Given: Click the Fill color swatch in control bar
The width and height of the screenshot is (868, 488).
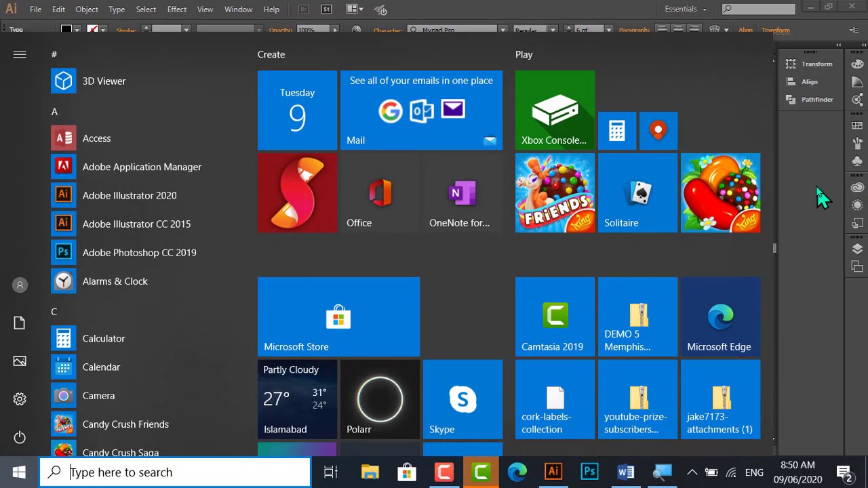Looking at the screenshot, I should click(66, 30).
